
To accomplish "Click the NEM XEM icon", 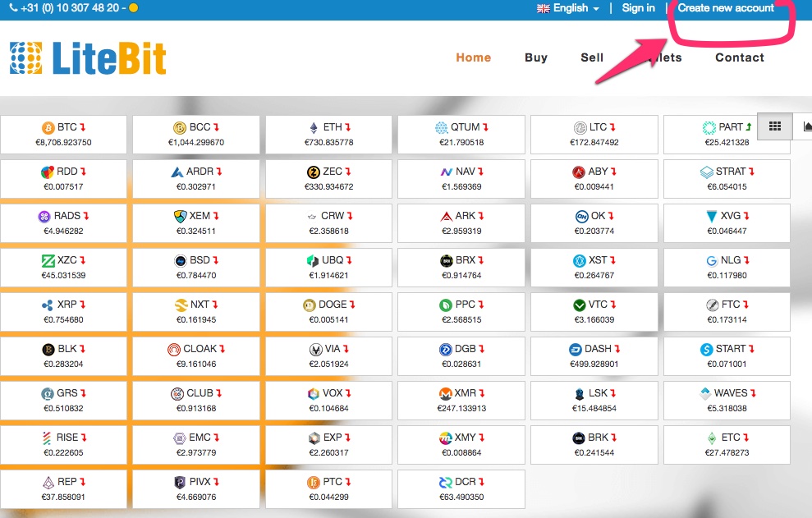I will pyautogui.click(x=180, y=216).
